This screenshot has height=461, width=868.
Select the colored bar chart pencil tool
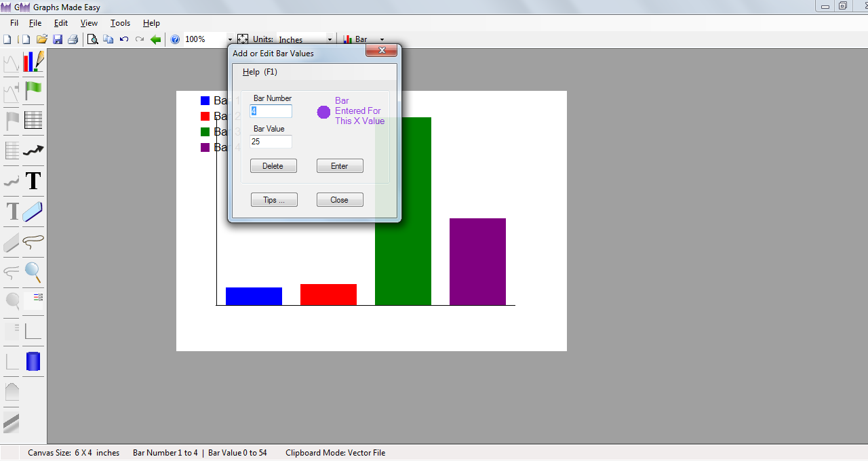pos(34,62)
